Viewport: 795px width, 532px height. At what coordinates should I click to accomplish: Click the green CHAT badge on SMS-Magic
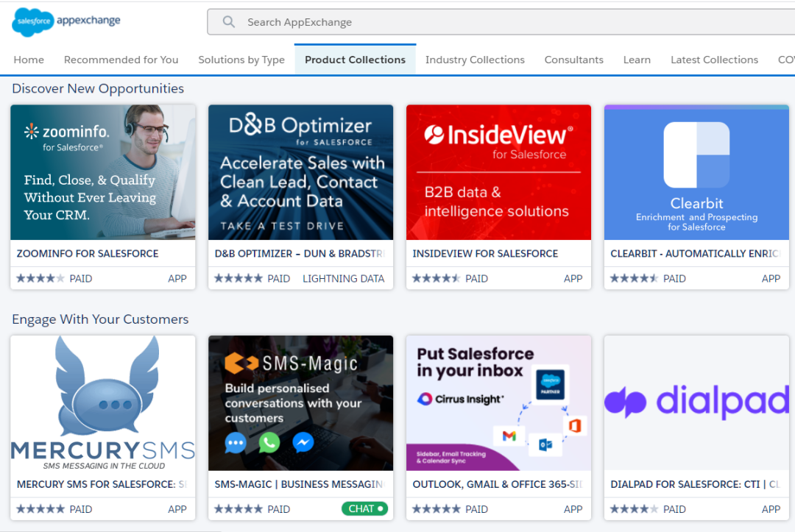click(x=365, y=508)
